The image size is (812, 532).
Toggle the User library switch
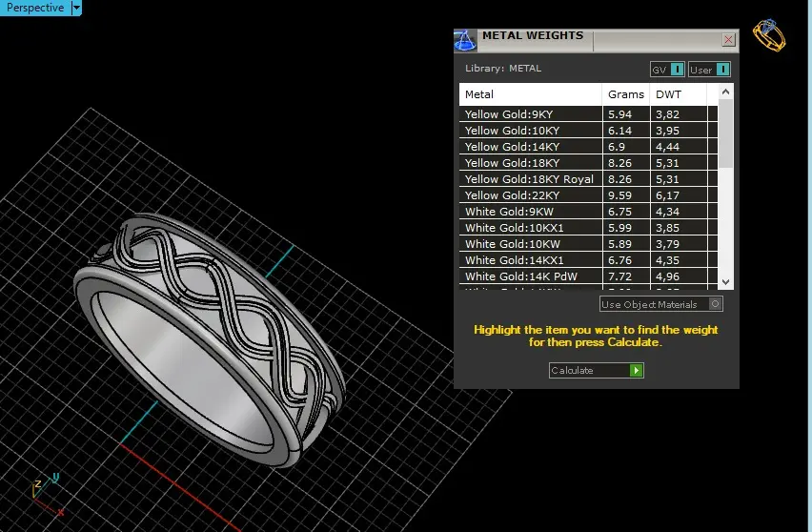point(709,70)
